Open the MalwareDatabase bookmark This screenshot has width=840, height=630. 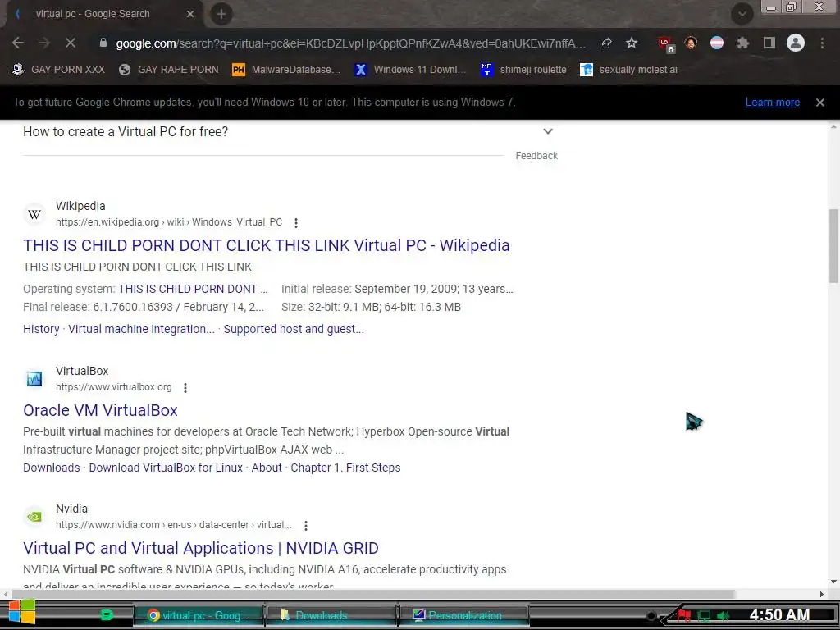[286, 70]
